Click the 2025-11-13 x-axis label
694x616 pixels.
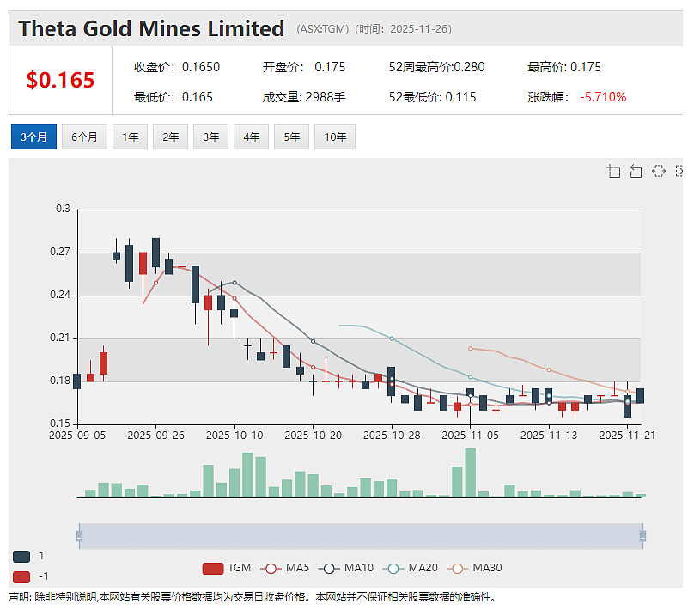549,436
